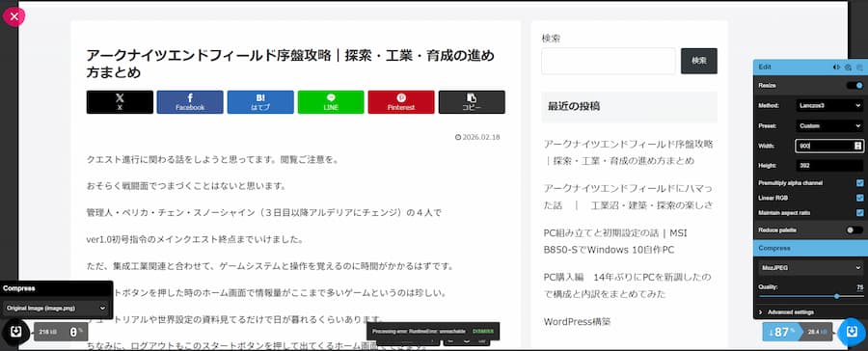Click the first icon in the Edit header
This screenshot has height=351, width=868.
(x=836, y=67)
